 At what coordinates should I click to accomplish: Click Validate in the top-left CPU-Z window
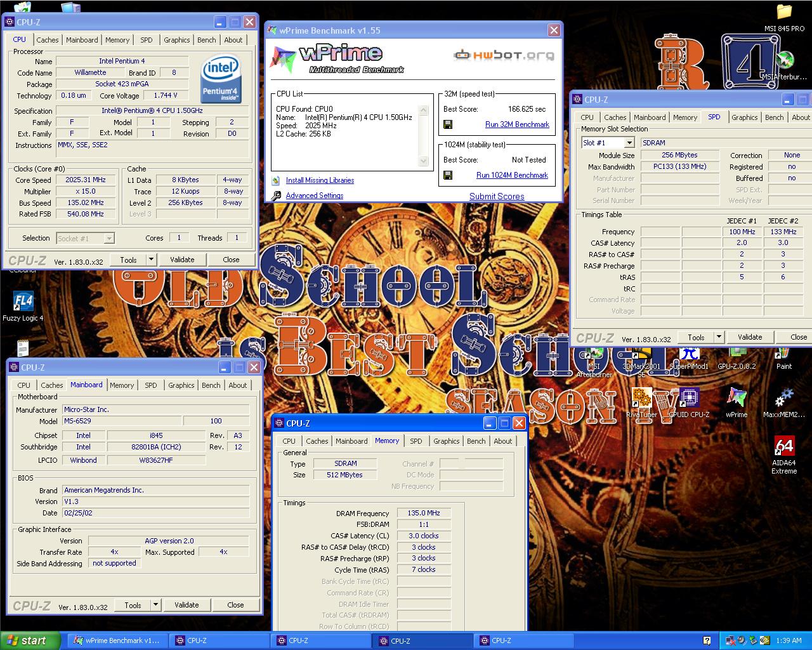coord(182,260)
